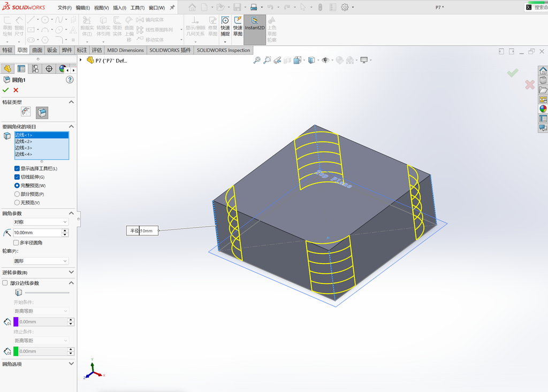The height and width of the screenshot is (392, 548).
Task: Click Zoom to Fit in view toolbar
Action: (257, 60)
